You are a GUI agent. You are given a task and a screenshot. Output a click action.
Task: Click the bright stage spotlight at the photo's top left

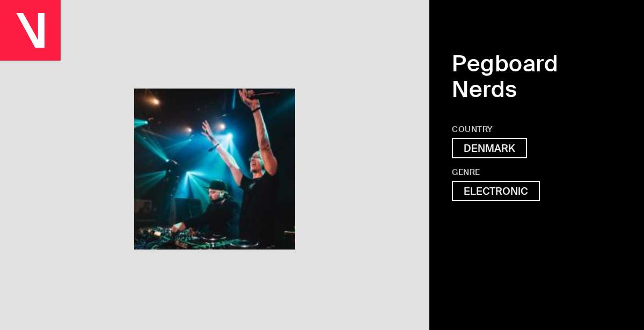[x=155, y=101]
